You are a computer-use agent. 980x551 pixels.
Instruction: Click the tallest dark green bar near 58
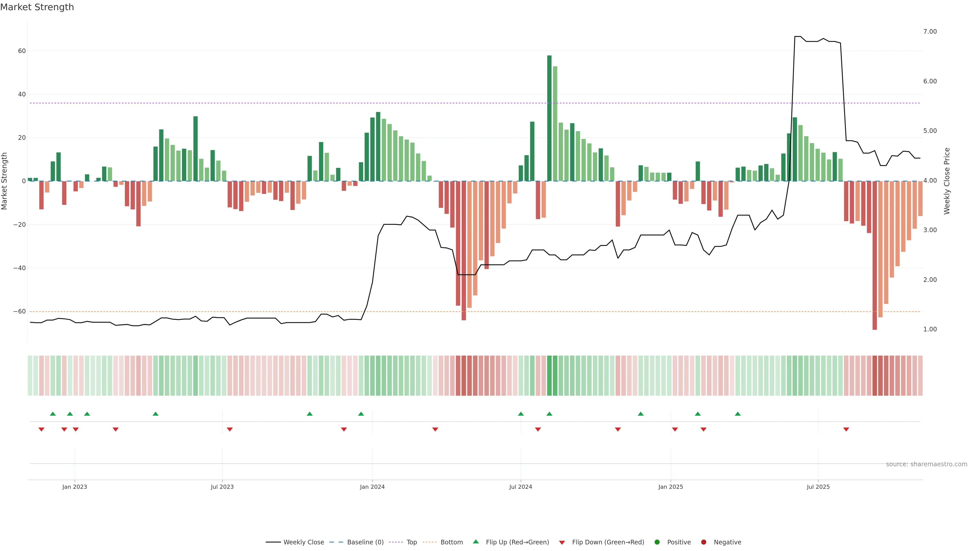click(549, 118)
